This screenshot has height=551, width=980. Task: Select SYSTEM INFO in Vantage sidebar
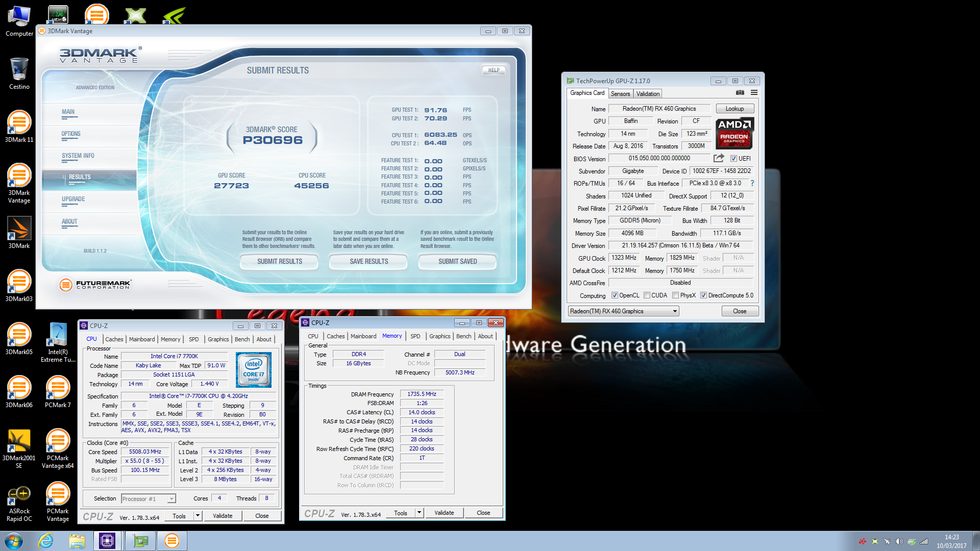pos(78,156)
